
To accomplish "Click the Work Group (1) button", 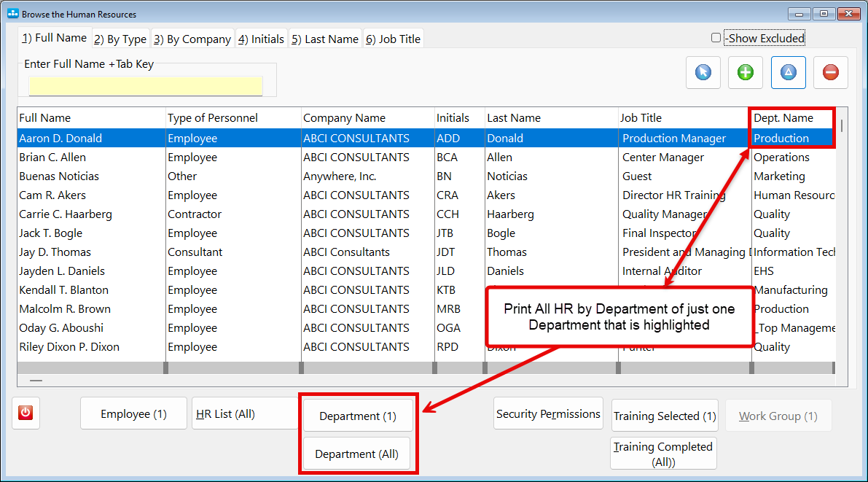I will [778, 416].
